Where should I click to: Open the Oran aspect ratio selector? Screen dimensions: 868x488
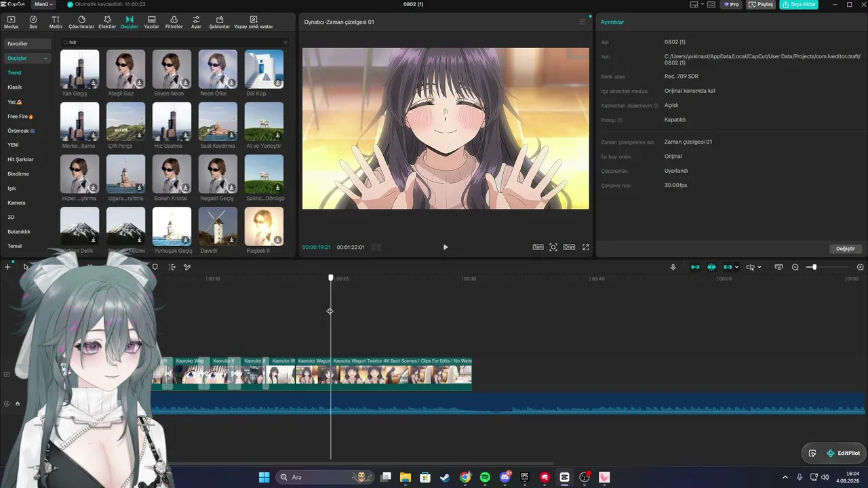tap(569, 247)
